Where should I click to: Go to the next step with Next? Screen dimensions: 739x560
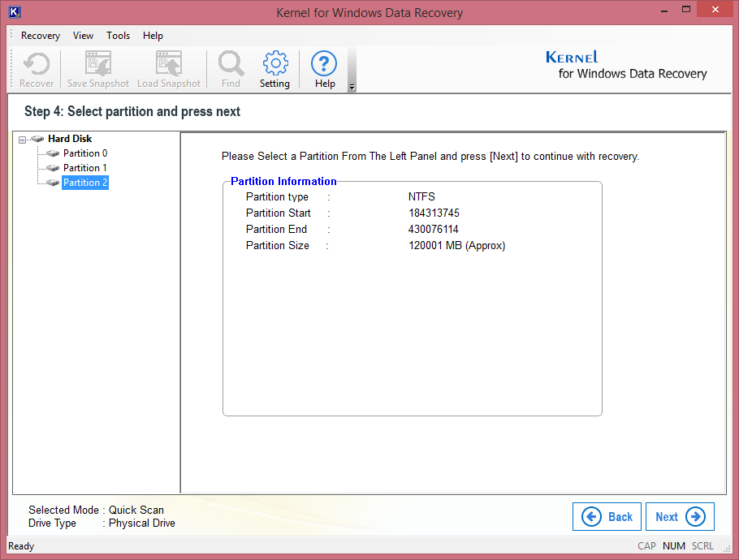point(680,517)
